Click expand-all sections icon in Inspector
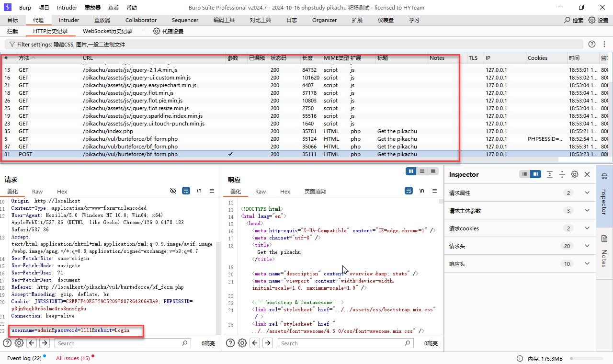This screenshot has width=613, height=364. coord(550,174)
